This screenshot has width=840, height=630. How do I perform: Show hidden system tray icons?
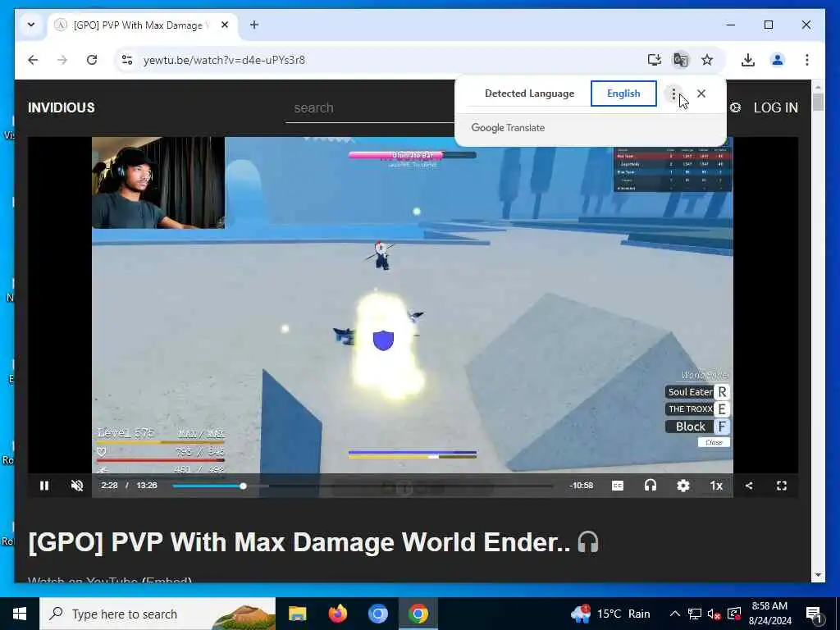tap(675, 614)
